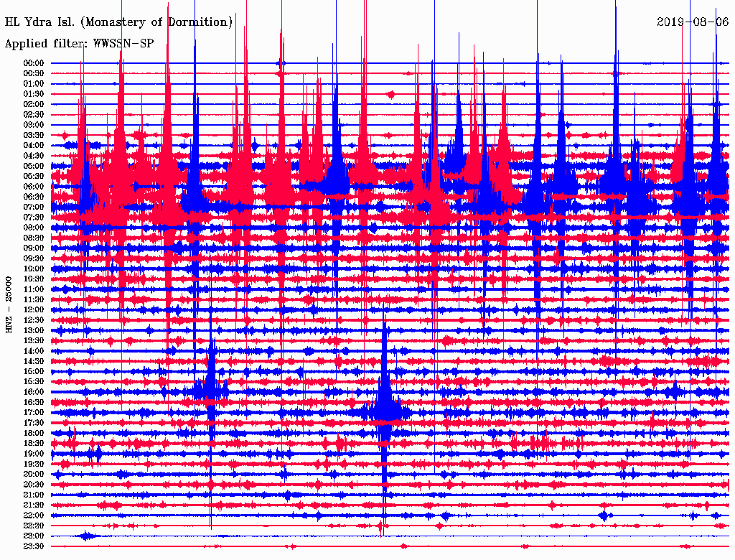The height and width of the screenshot is (560, 735).
Task: Select the 05:30 time label
Action: [x=34, y=177]
